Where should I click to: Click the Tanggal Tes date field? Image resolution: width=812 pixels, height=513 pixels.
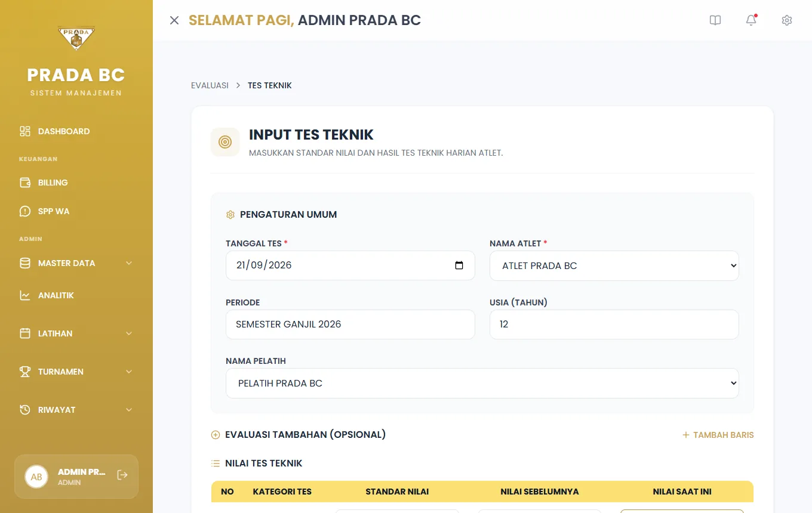(x=350, y=265)
